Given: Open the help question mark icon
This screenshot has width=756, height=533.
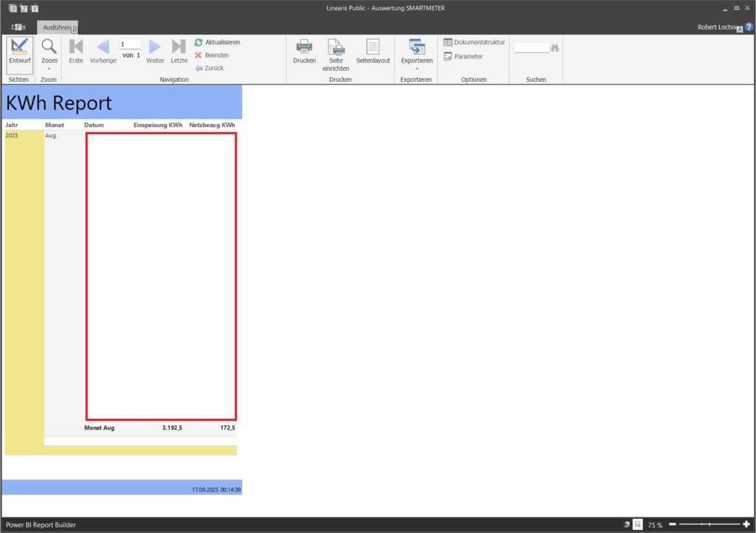Looking at the screenshot, I should 749,27.
